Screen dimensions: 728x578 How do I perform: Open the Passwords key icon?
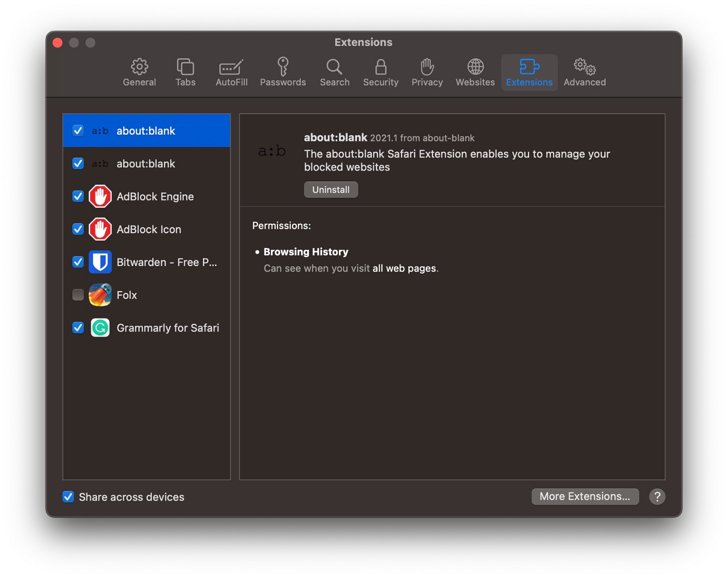pyautogui.click(x=283, y=66)
